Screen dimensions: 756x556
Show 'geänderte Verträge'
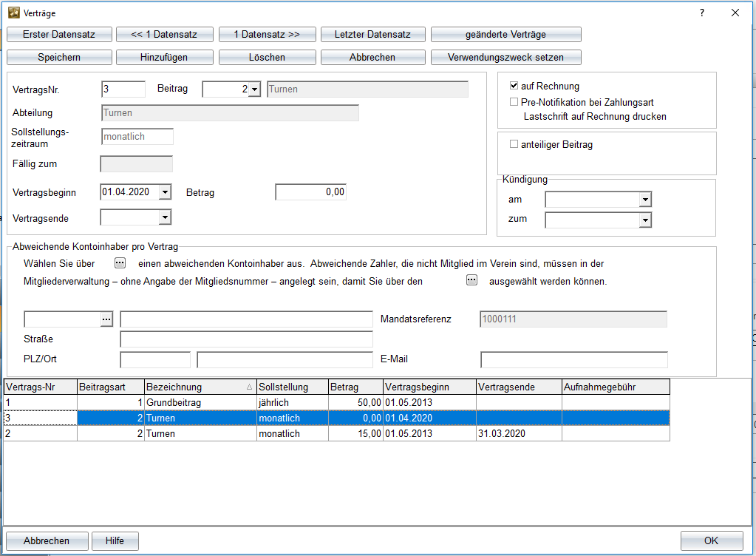click(505, 35)
